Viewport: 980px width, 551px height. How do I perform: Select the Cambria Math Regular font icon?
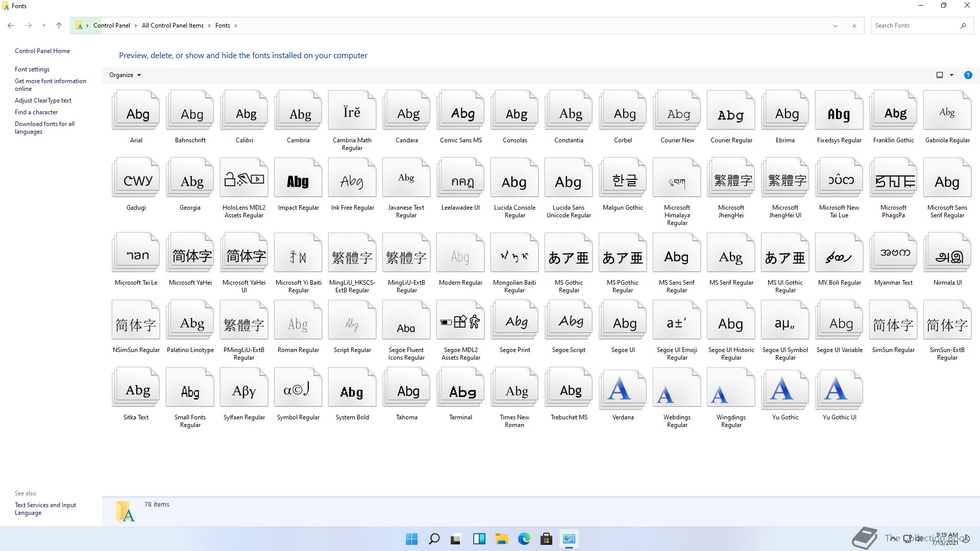[x=352, y=110]
